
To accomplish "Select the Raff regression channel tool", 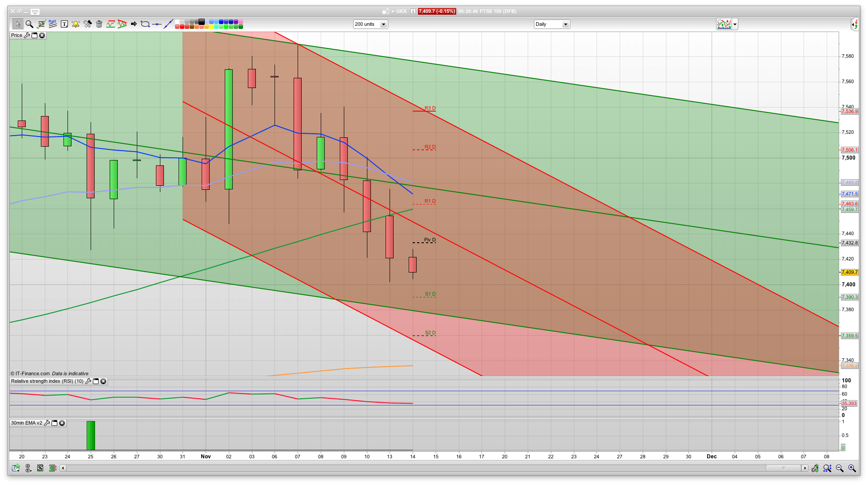I will coord(52,24).
